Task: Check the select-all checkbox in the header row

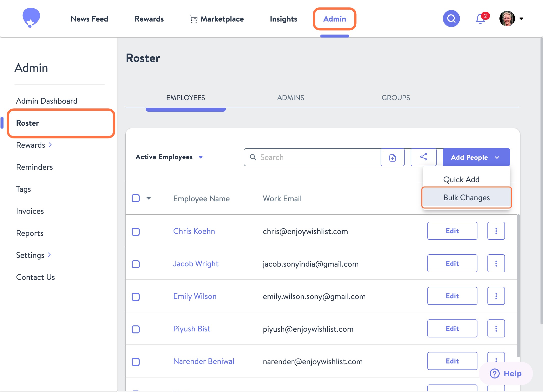Action: [135, 198]
